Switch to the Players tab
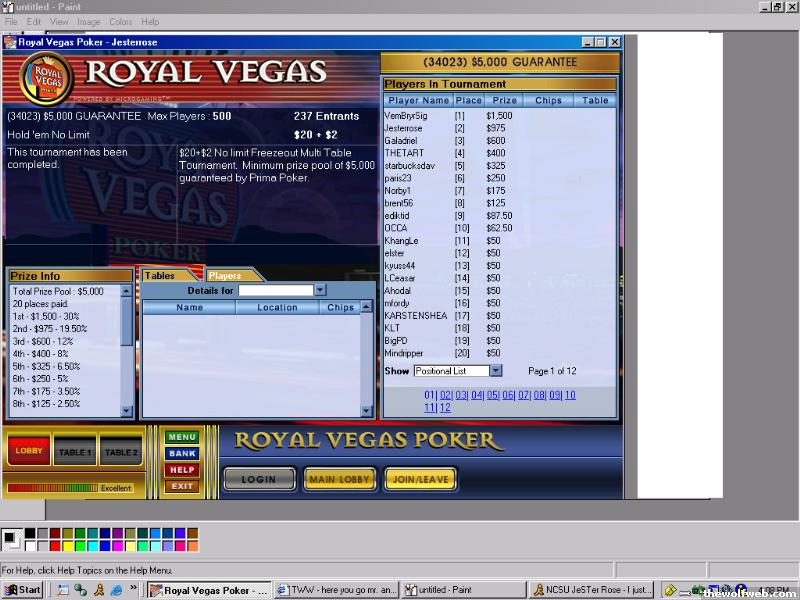Image resolution: width=800 pixels, height=600 pixels. pyautogui.click(x=225, y=276)
